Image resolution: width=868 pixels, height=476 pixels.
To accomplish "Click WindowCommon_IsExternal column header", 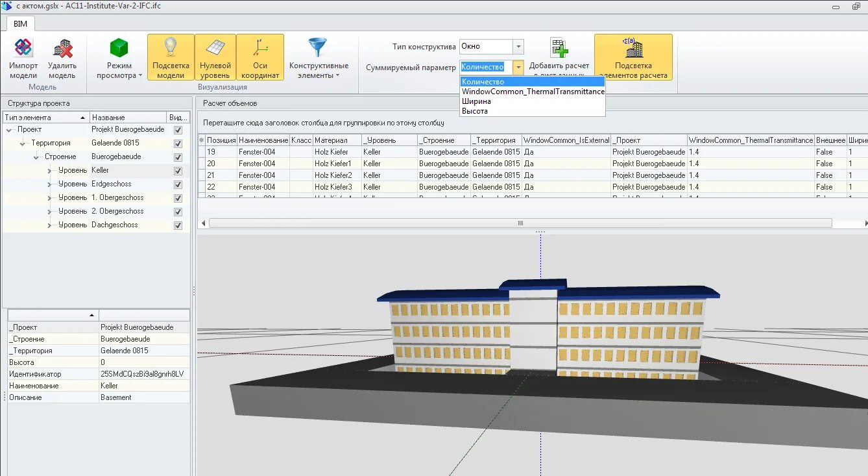I will pyautogui.click(x=566, y=140).
